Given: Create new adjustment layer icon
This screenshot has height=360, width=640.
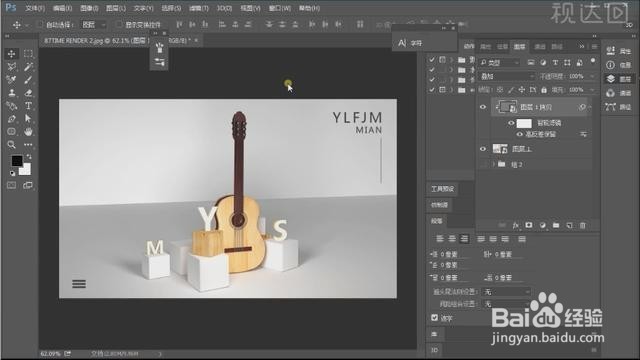Looking at the screenshot, I should [x=542, y=225].
